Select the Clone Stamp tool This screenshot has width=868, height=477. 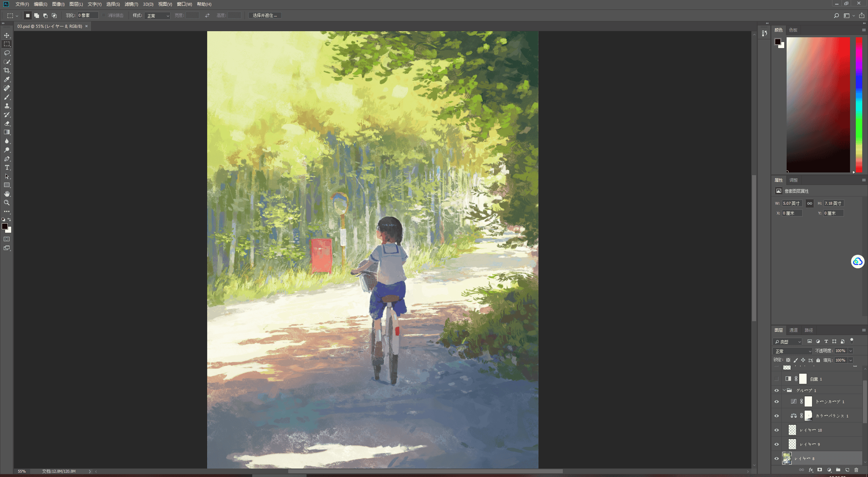(7, 106)
